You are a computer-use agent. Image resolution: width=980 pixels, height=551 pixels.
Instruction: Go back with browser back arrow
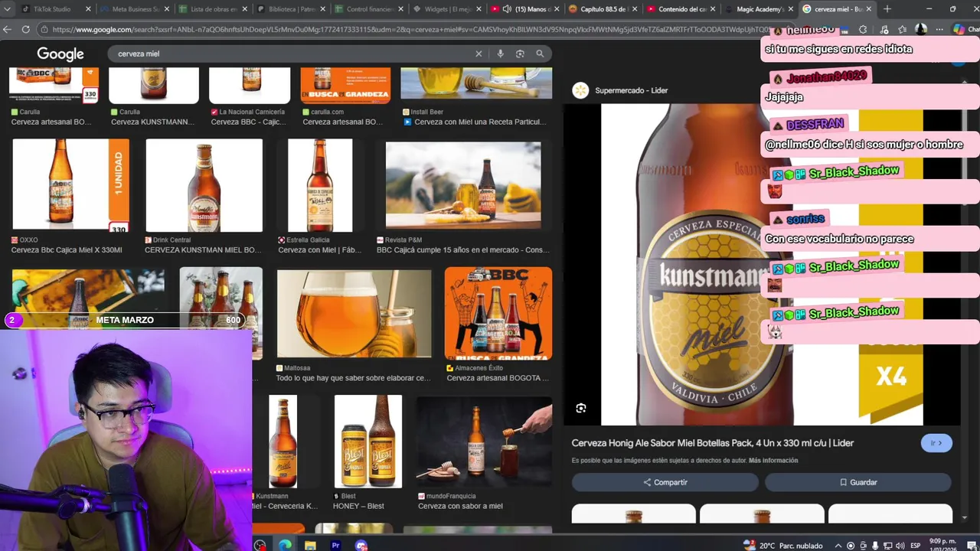point(7,29)
